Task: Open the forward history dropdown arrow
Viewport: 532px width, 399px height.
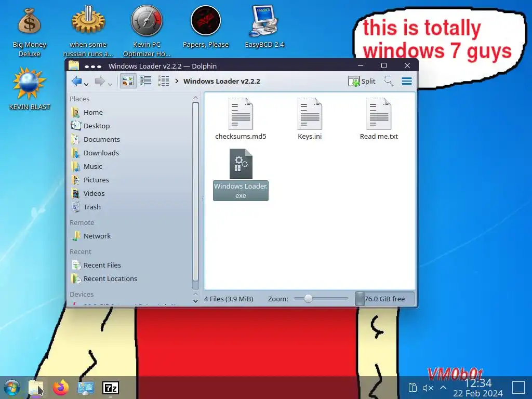Action: click(110, 84)
